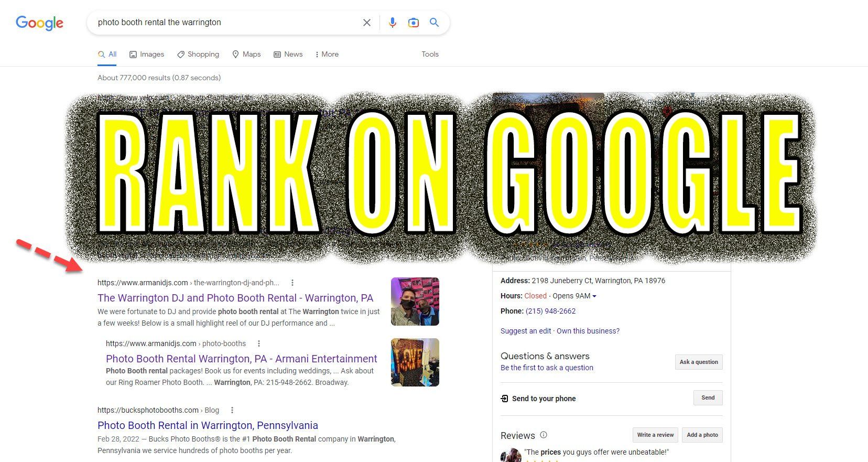Click the Write a review button

tap(655, 435)
